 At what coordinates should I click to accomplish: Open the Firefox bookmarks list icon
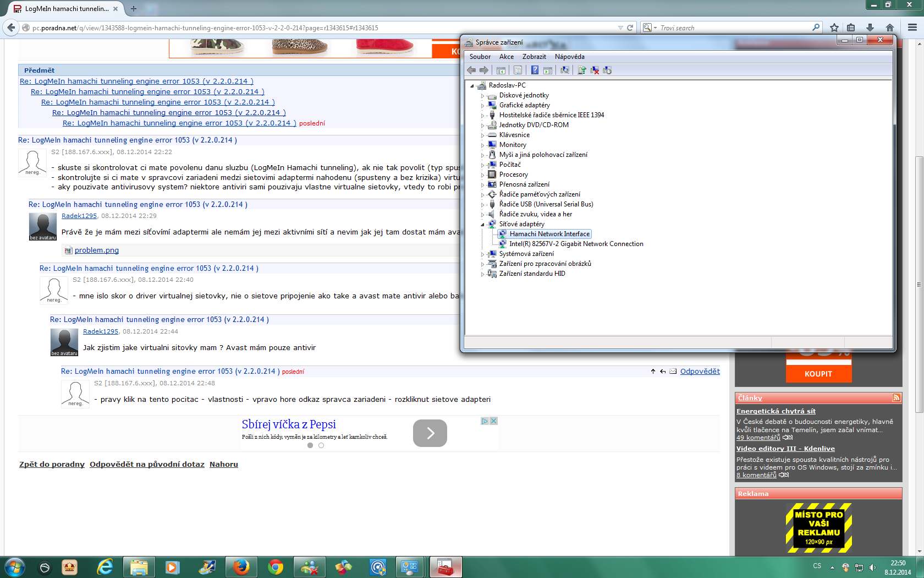[851, 28]
